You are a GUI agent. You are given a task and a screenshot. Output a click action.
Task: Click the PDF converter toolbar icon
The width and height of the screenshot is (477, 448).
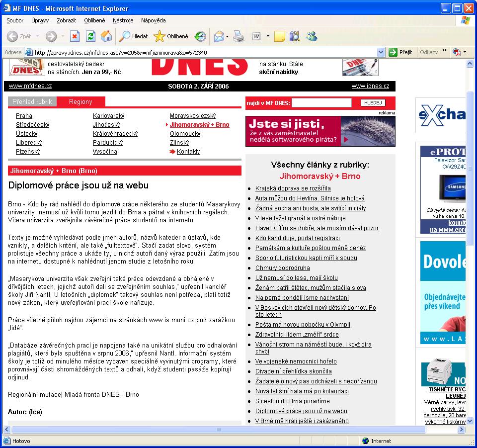click(x=456, y=52)
